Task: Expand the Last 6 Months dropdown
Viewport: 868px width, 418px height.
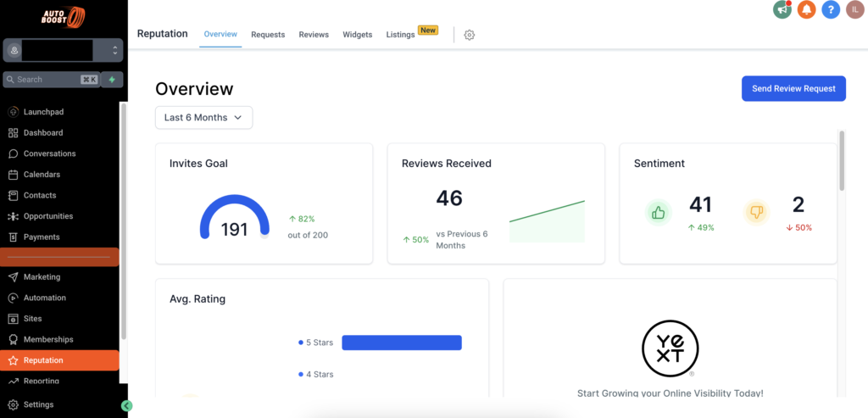Action: (x=203, y=118)
